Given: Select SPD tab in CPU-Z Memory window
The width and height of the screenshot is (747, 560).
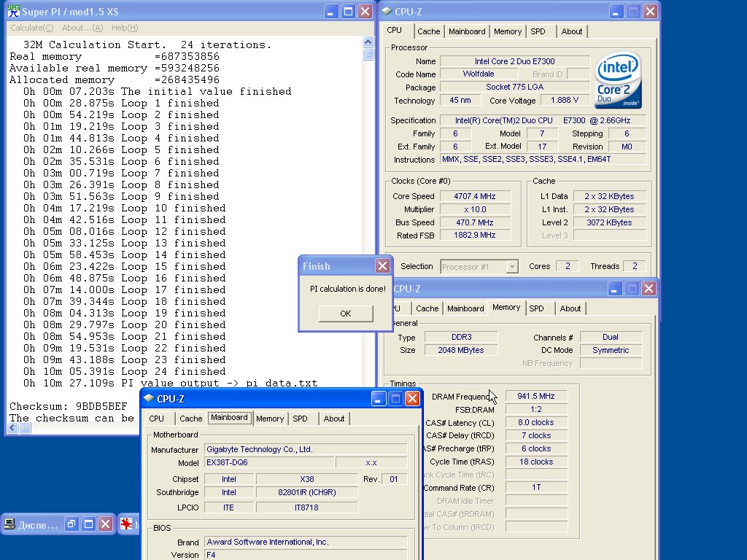Looking at the screenshot, I should [x=536, y=308].
